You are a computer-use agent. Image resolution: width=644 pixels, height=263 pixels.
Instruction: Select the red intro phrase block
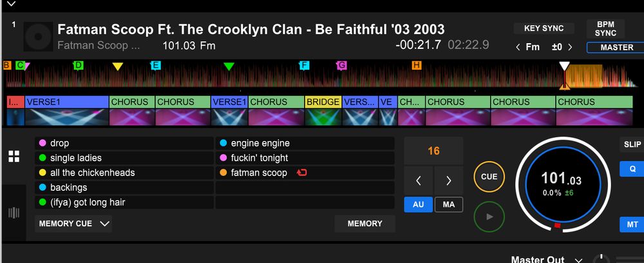click(x=15, y=102)
